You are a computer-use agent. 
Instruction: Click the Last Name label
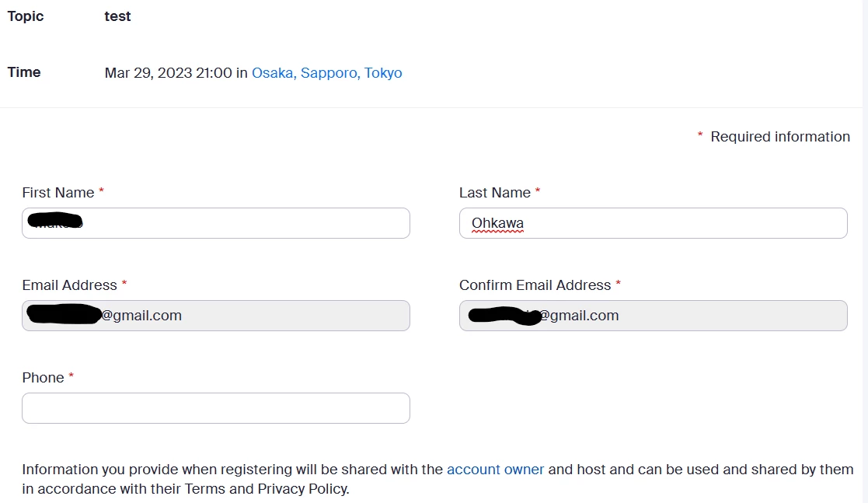[x=495, y=193]
